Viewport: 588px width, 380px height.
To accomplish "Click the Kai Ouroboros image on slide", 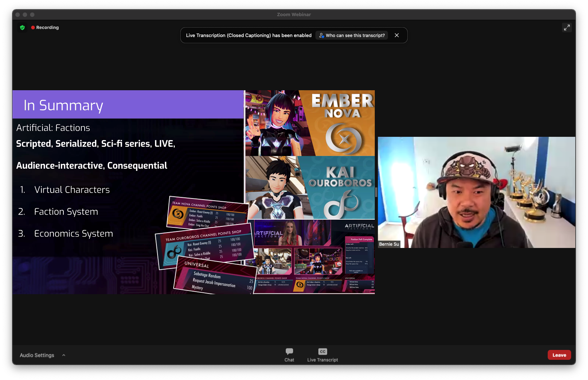I will click(310, 188).
